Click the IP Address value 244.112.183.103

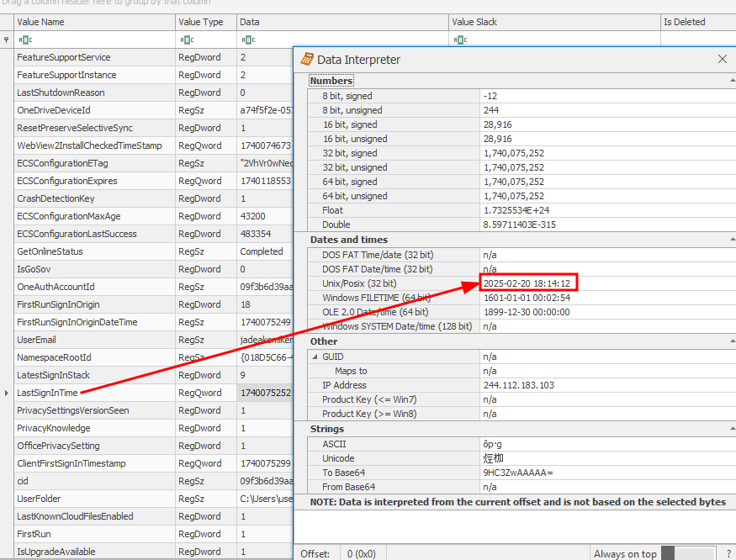coord(519,385)
